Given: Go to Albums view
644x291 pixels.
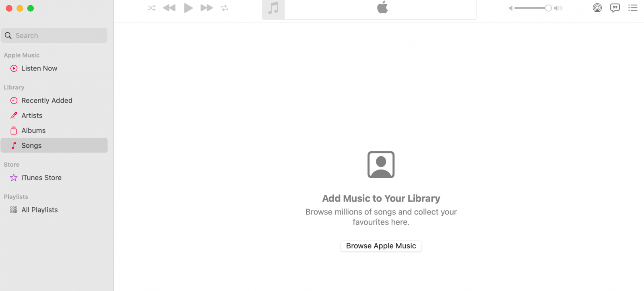Looking at the screenshot, I should click(x=54, y=130).
